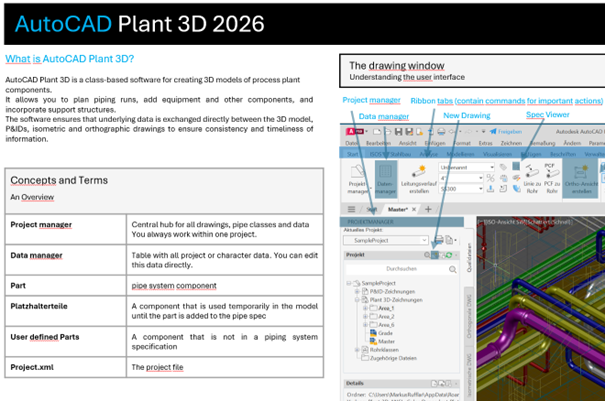Click the 'Platzhalterteile' table cell
Image resolution: width=605 pixels, height=401 pixels.
pos(66,311)
